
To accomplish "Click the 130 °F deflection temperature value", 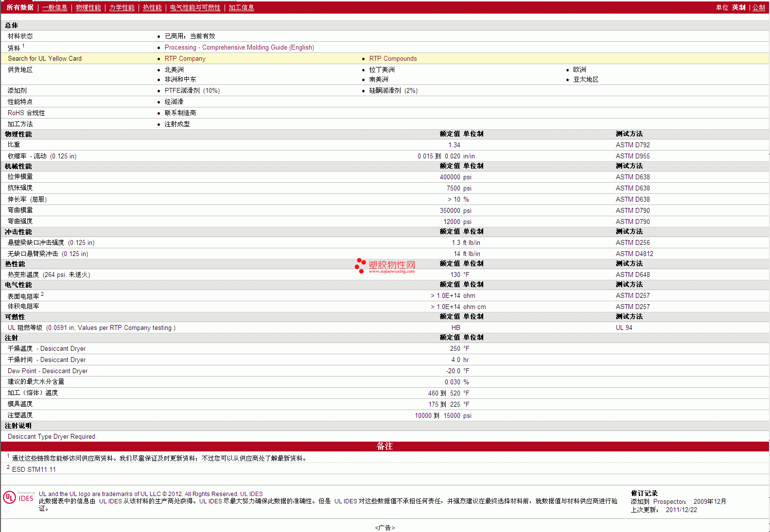I will pos(459,275).
